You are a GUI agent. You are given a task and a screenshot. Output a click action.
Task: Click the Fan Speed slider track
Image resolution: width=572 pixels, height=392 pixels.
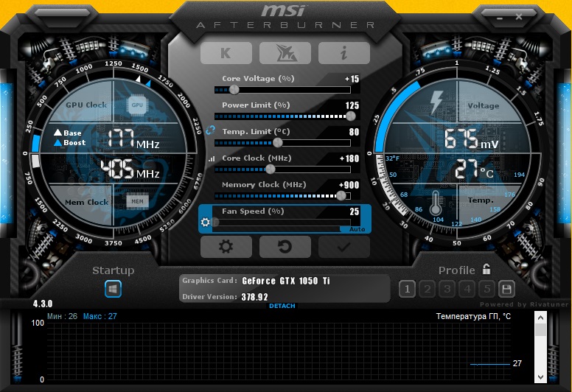point(283,222)
